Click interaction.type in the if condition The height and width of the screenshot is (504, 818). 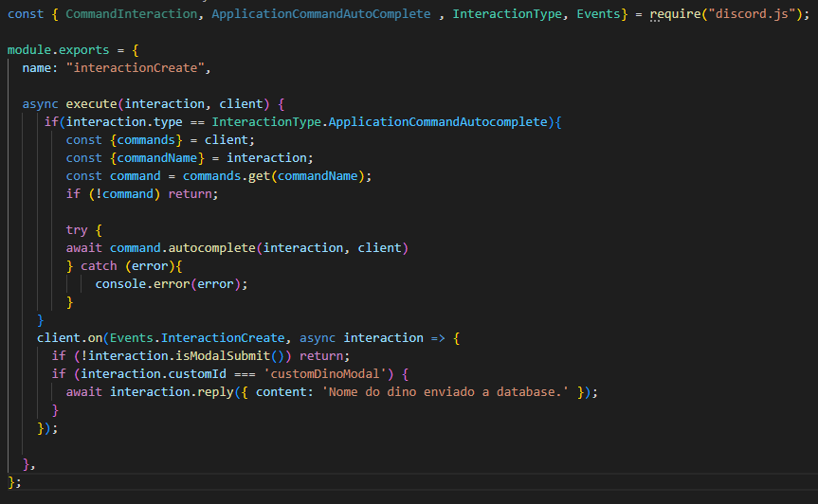tap(124, 122)
